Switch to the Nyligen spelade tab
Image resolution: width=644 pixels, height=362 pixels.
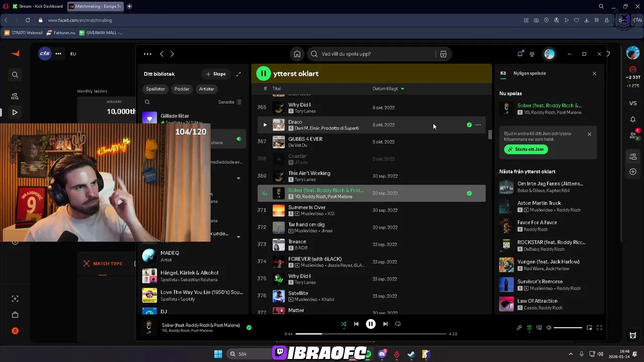[x=529, y=73]
